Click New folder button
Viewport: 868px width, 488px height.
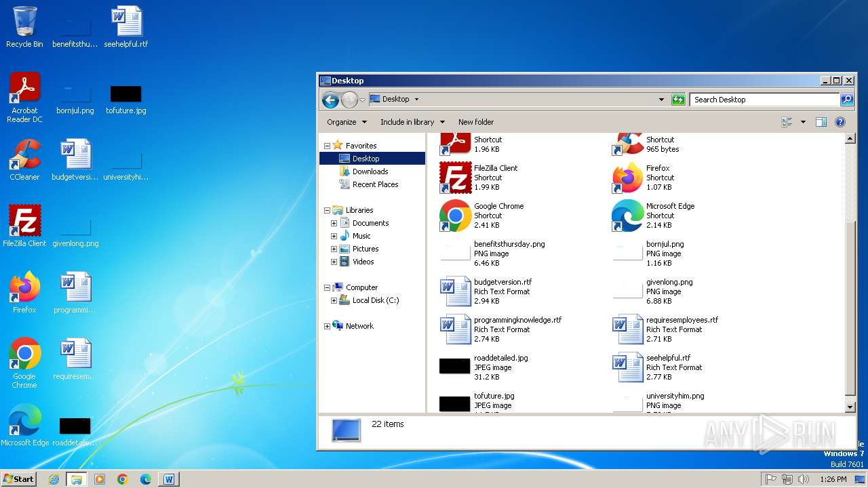pos(476,122)
